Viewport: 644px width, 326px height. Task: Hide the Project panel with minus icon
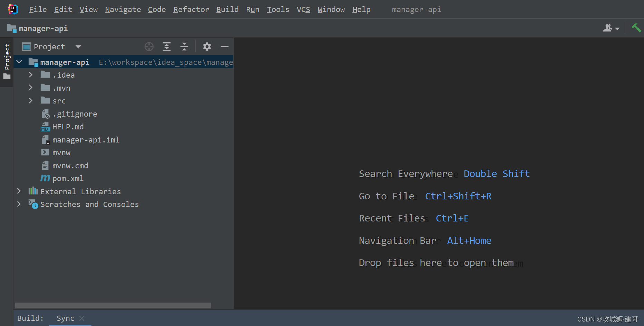pos(225,47)
